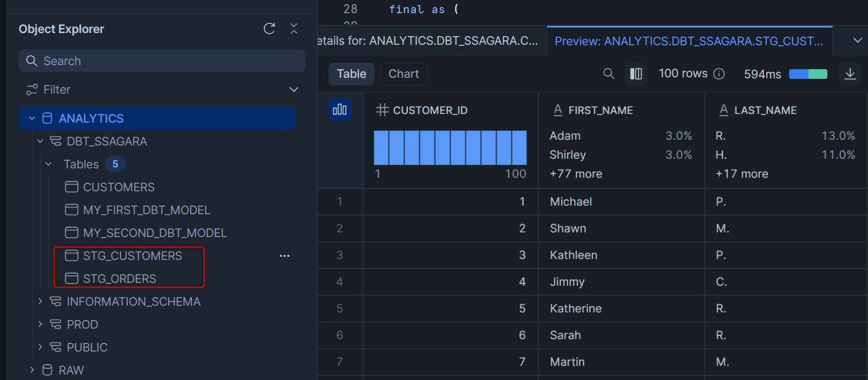Click the RAW database icon

point(47,370)
